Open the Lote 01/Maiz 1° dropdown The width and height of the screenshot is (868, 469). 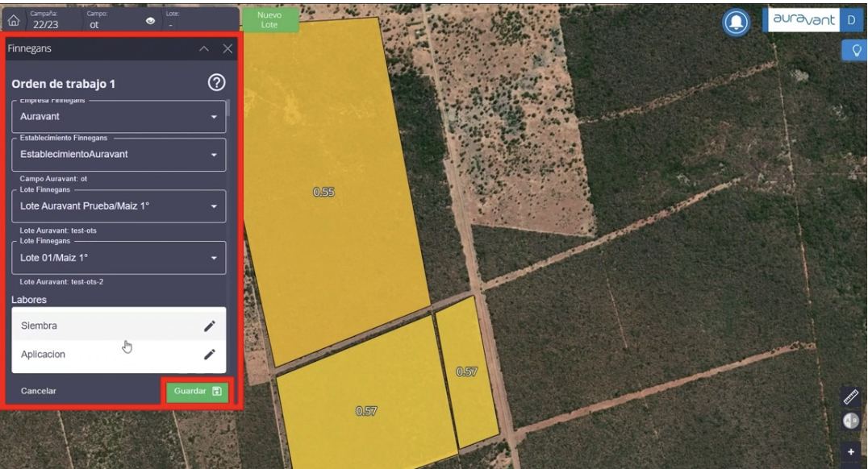click(119, 258)
